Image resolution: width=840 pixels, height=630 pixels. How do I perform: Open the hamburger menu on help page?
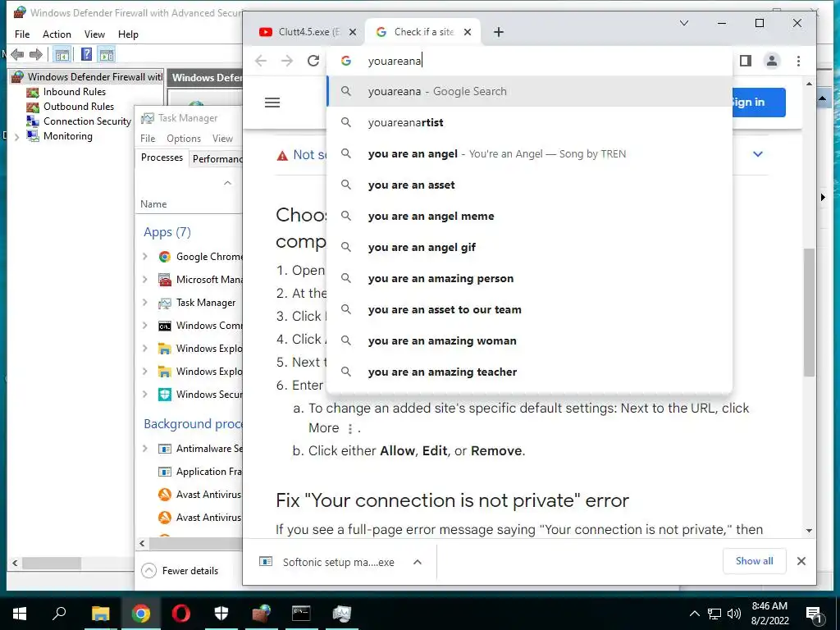pos(272,103)
